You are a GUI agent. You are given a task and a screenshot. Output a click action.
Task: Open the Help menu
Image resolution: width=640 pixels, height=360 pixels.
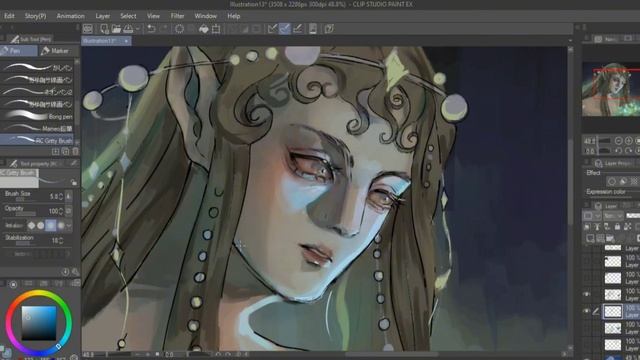coord(234,16)
